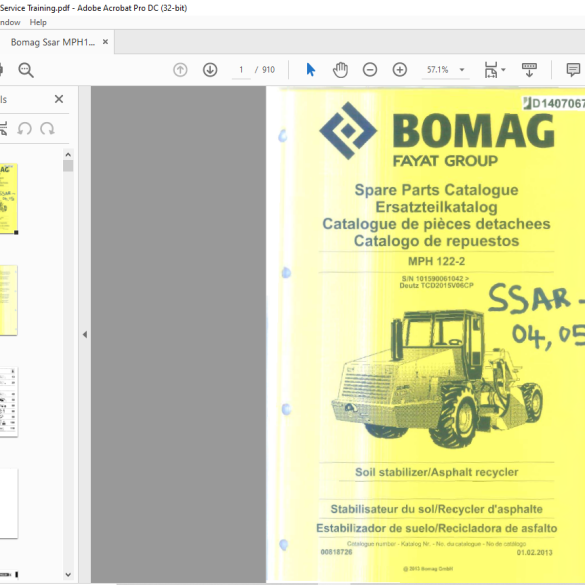Collapse the left navigation pane arrow
The width and height of the screenshot is (585, 585).
tap(85, 335)
